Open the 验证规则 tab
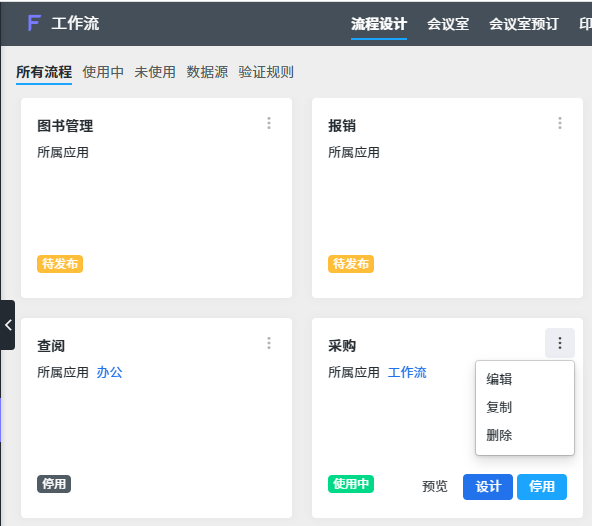 tap(266, 72)
